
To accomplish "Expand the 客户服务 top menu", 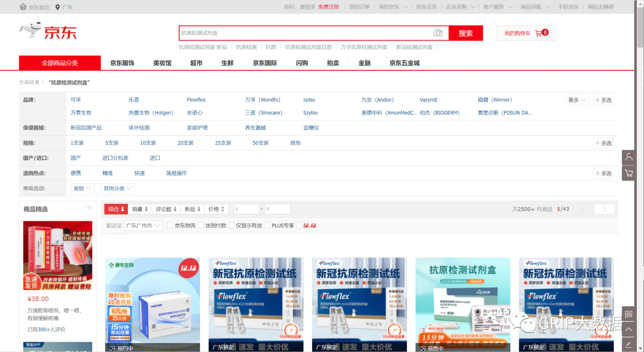I will (x=498, y=7).
